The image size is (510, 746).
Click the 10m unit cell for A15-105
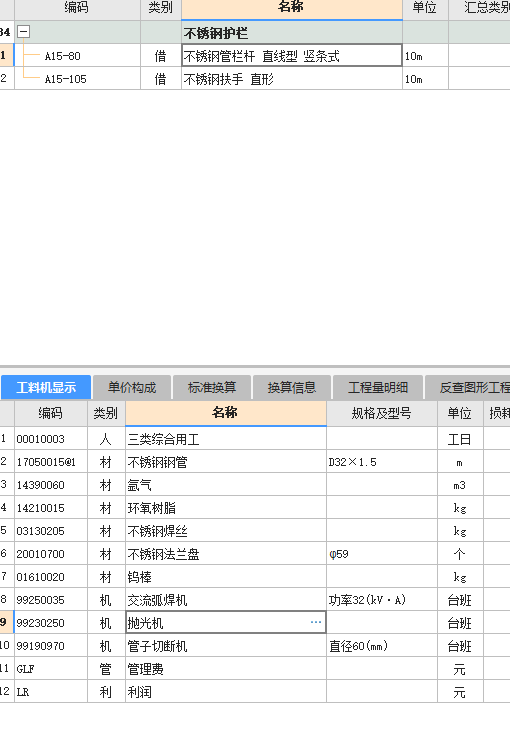pyautogui.click(x=425, y=79)
